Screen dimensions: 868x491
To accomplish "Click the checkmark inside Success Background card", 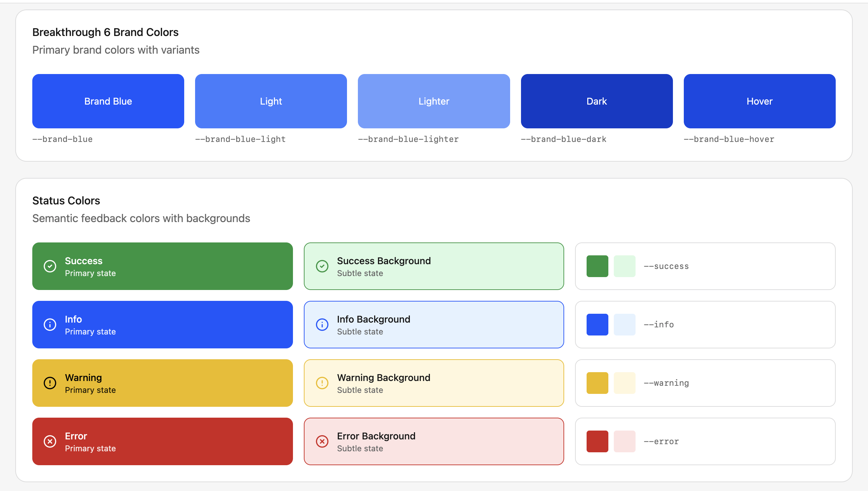I will (322, 266).
